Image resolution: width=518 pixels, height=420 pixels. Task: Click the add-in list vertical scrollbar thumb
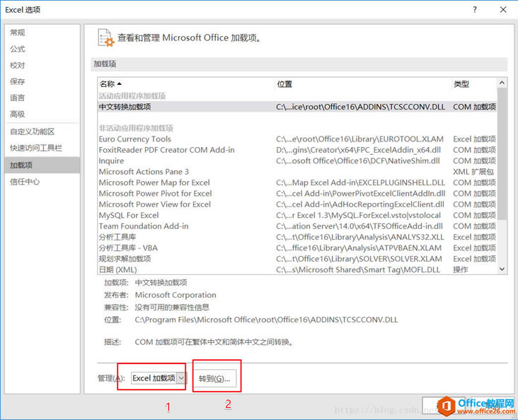(502, 153)
